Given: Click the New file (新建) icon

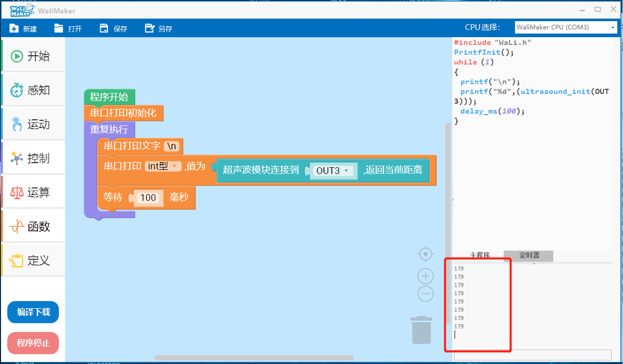Looking at the screenshot, I should point(14,28).
